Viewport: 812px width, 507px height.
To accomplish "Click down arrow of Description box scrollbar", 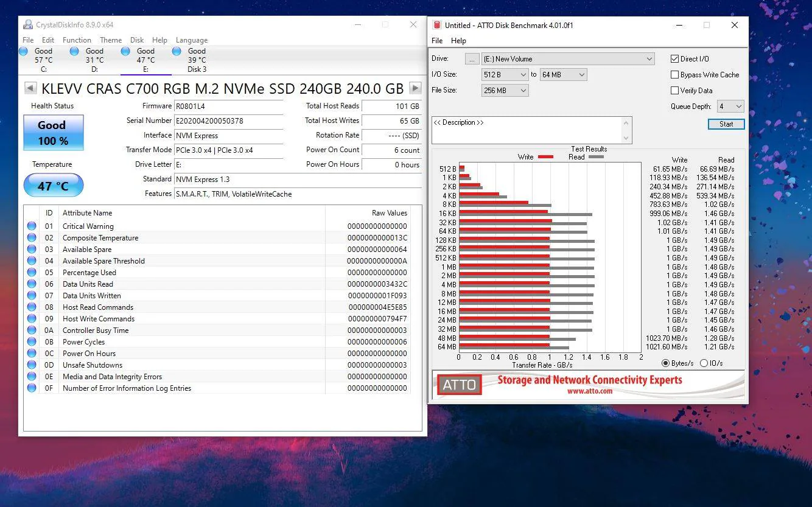I will (626, 138).
